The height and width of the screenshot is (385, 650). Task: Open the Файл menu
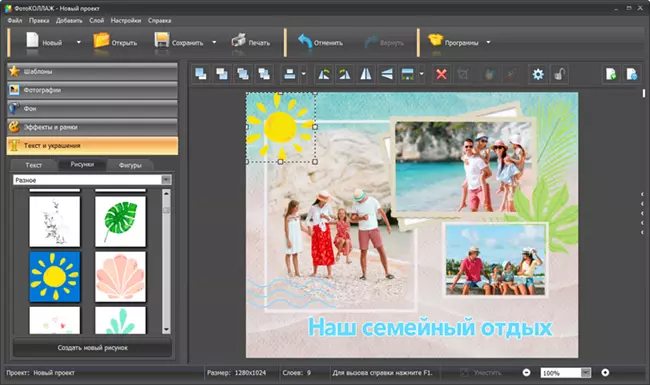(15, 20)
